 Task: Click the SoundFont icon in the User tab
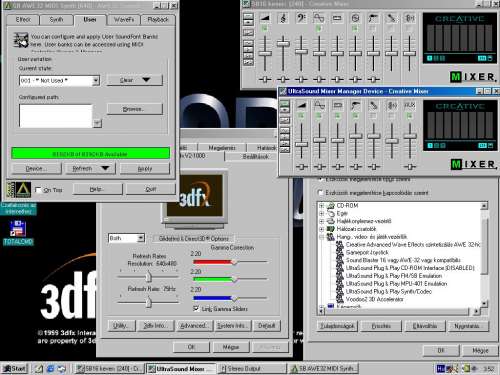pyautogui.click(x=21, y=40)
